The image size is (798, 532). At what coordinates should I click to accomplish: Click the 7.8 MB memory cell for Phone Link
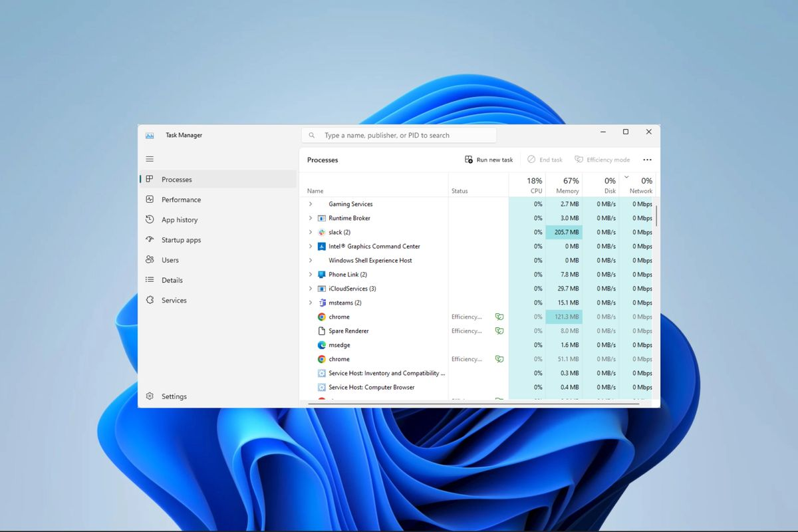564,275
